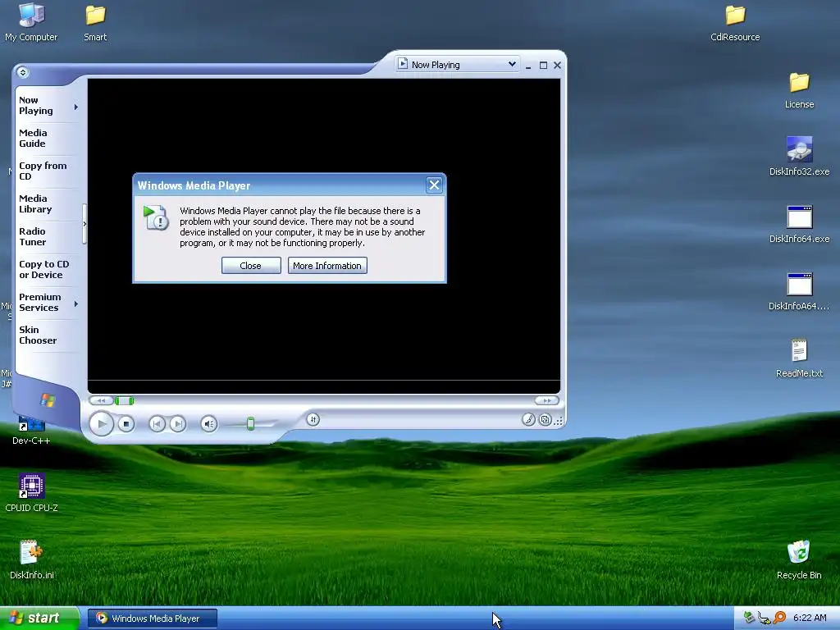Close the error dialog with the X button

[434, 185]
